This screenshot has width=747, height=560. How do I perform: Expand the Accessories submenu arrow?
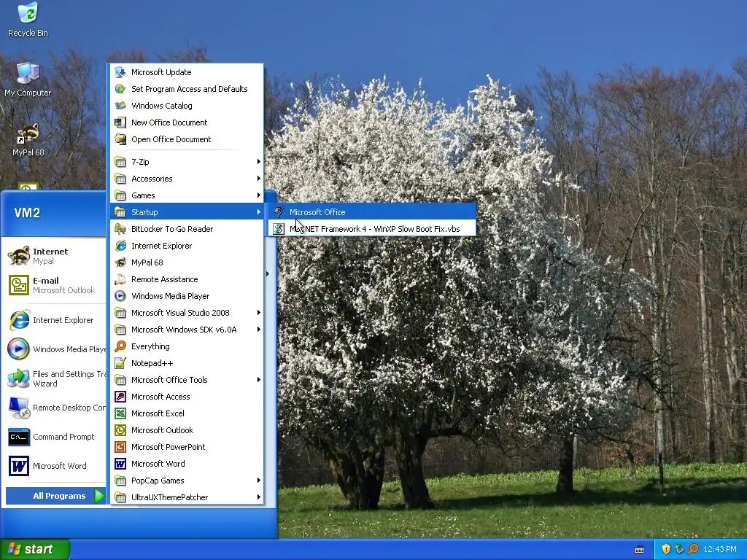pyautogui.click(x=259, y=179)
